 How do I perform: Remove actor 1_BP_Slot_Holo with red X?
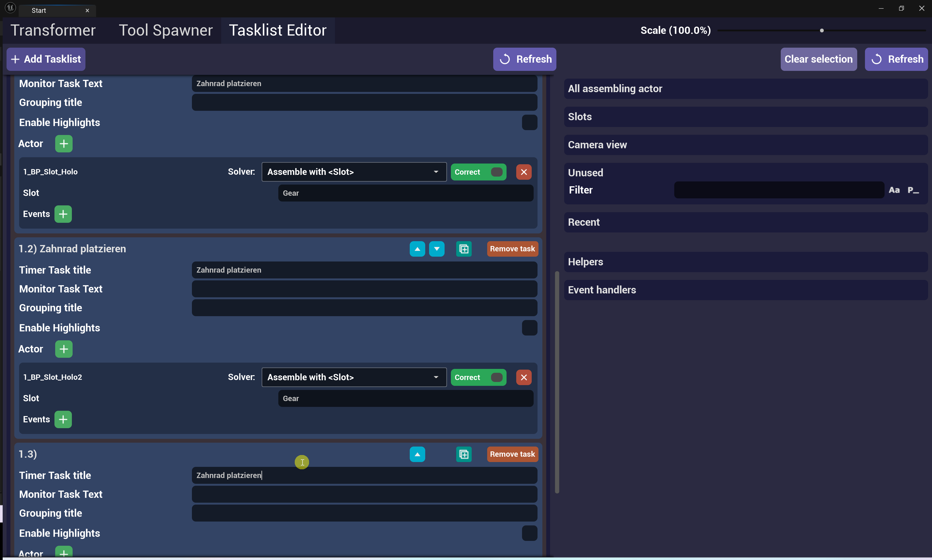[523, 172]
